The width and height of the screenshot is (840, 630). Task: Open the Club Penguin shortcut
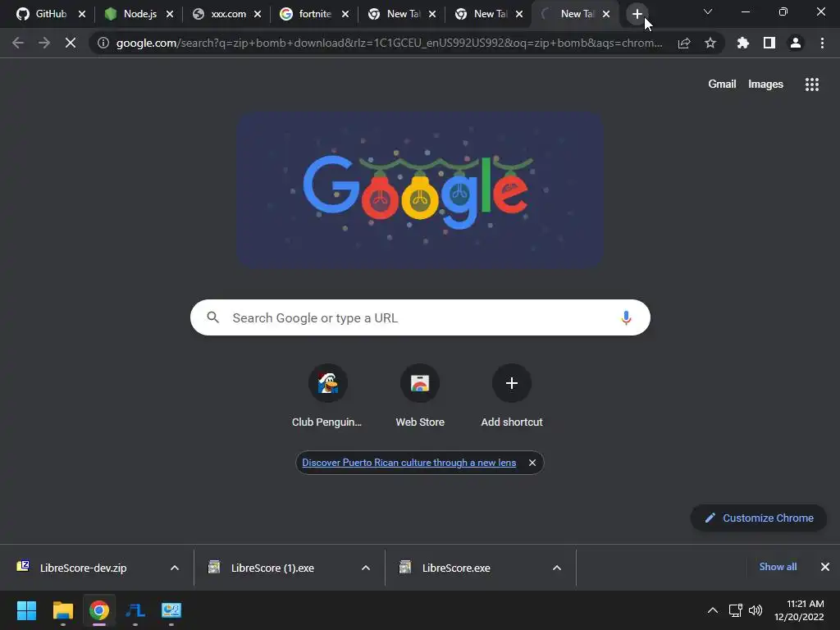point(327,395)
